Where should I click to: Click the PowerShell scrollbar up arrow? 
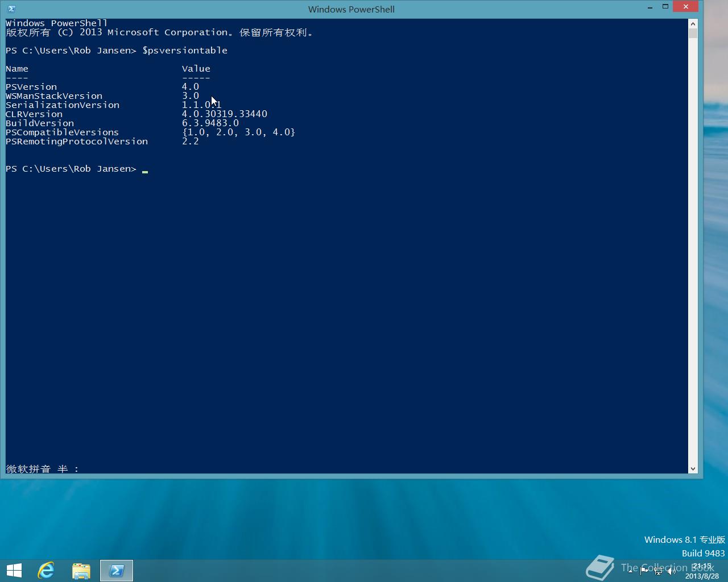(693, 23)
